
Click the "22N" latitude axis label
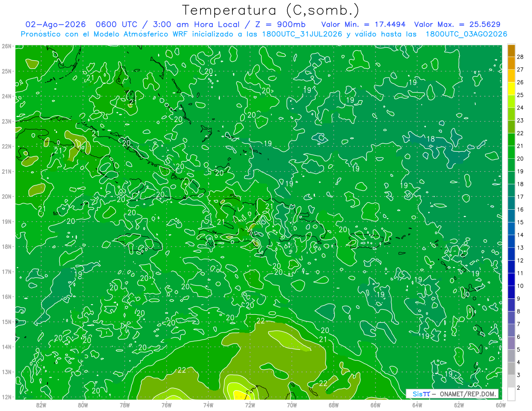[6, 146]
